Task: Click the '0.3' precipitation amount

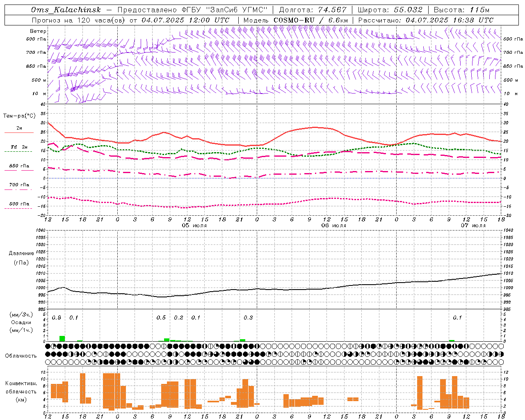Action: [248, 317]
